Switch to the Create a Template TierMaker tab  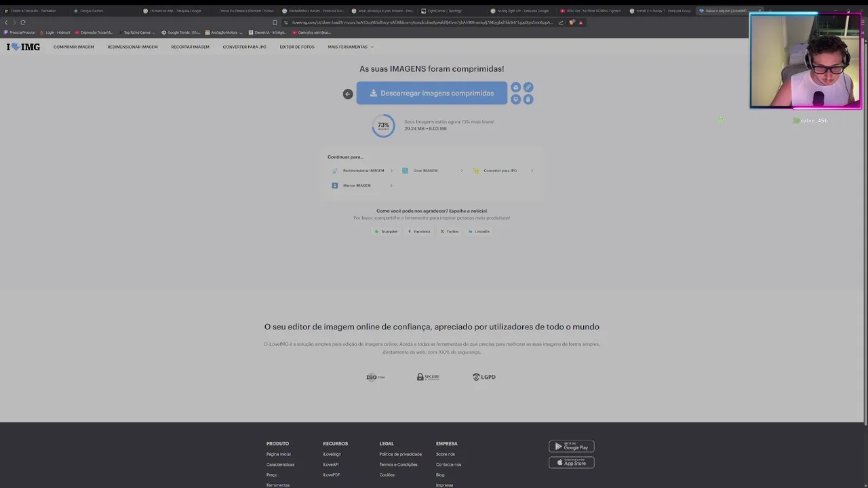[x=34, y=11]
